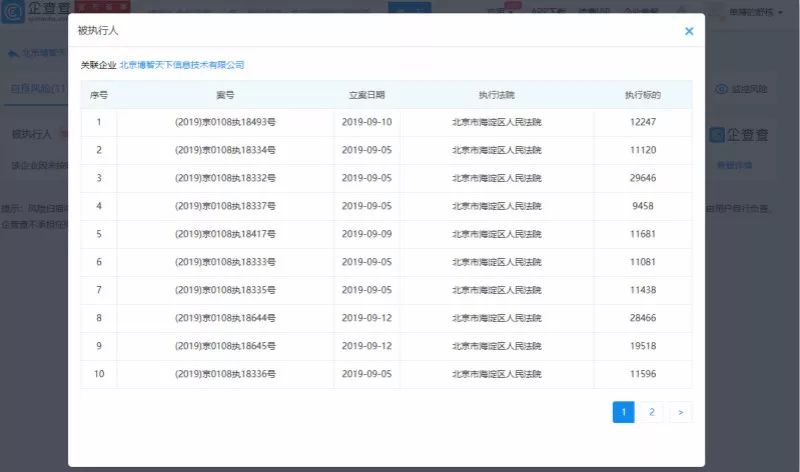800x472 pixels.
Task: Click the back arrow beside company name
Action: 13,53
